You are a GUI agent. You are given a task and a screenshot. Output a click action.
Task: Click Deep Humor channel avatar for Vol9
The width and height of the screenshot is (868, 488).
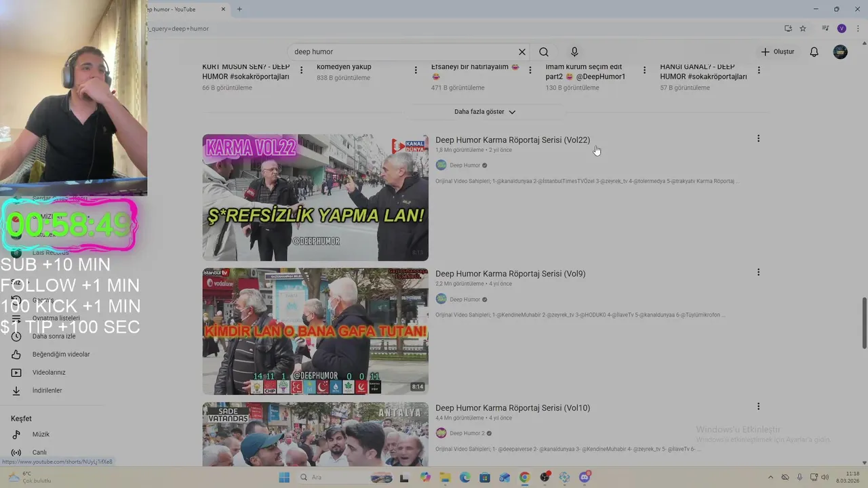tap(441, 299)
